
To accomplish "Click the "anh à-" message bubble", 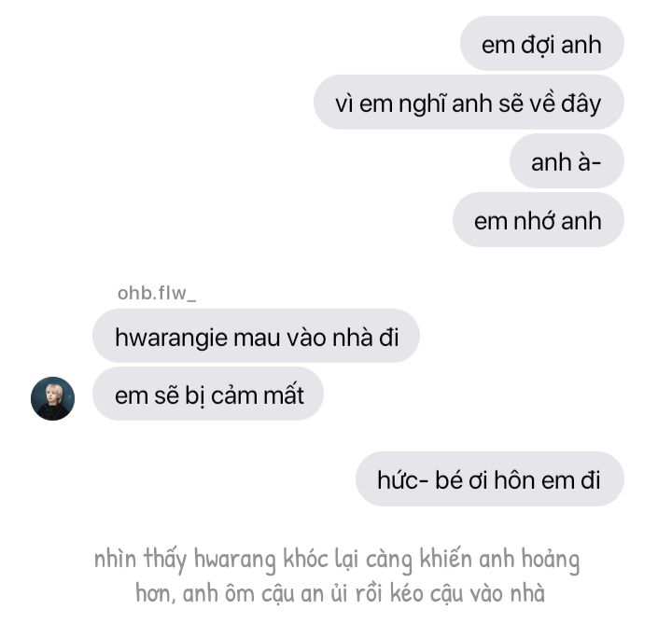I will pos(567,161).
